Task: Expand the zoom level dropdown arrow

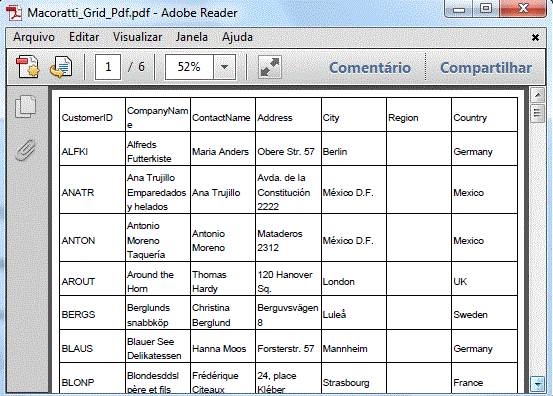Action: 224,67
